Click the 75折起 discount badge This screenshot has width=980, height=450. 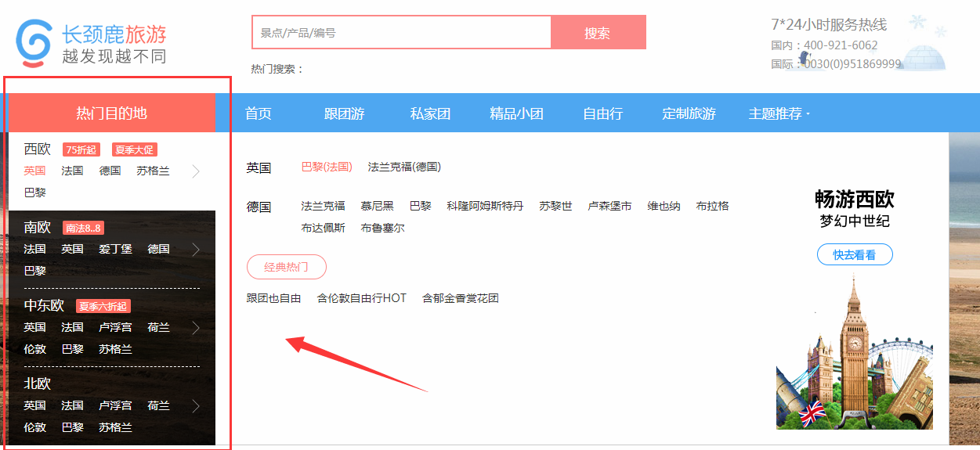tap(81, 150)
